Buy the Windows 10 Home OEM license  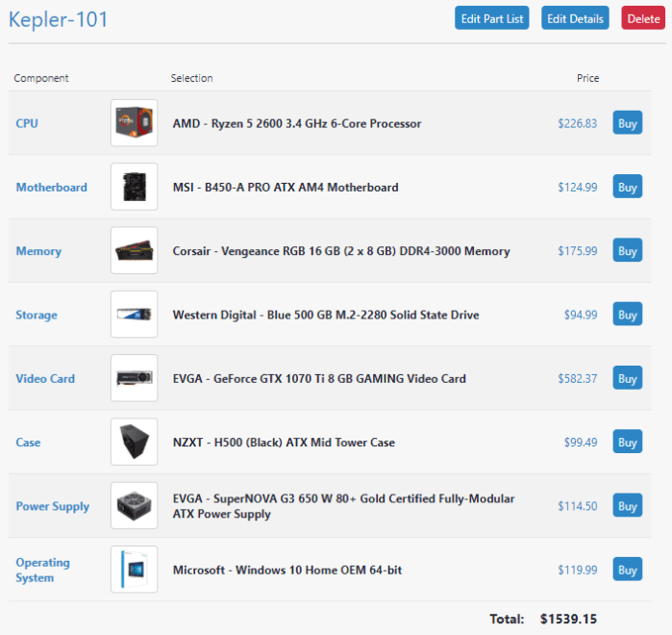[x=627, y=570]
